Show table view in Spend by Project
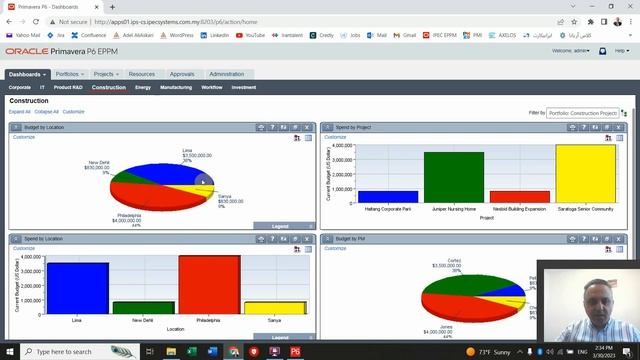 pos(620,138)
